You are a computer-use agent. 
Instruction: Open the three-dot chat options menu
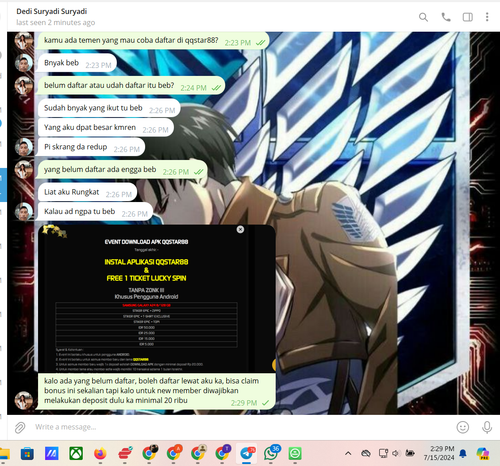[x=487, y=17]
